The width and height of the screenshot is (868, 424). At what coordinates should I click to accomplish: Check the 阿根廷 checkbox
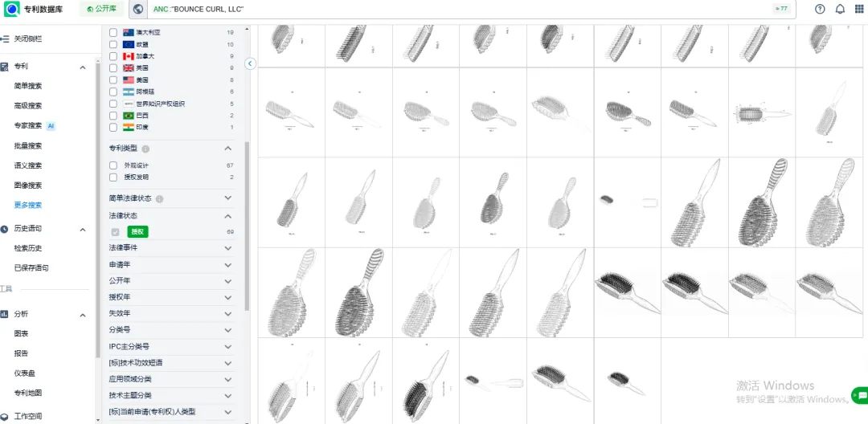pyautogui.click(x=113, y=92)
